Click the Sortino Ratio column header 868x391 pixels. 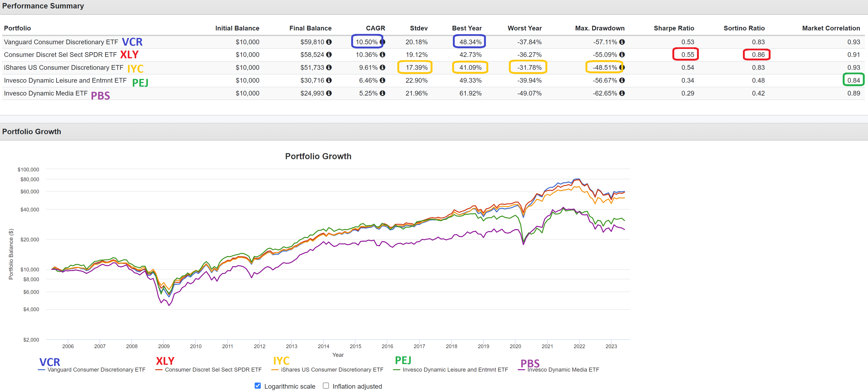click(x=744, y=28)
